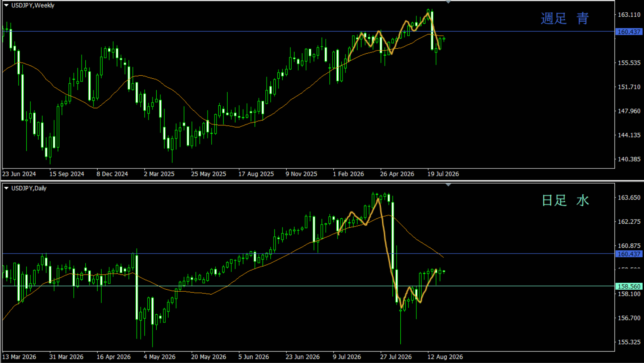This screenshot has width=644, height=363.
Task: Click the 16 Apr 2026 date on Daily axis
Action: (114, 357)
